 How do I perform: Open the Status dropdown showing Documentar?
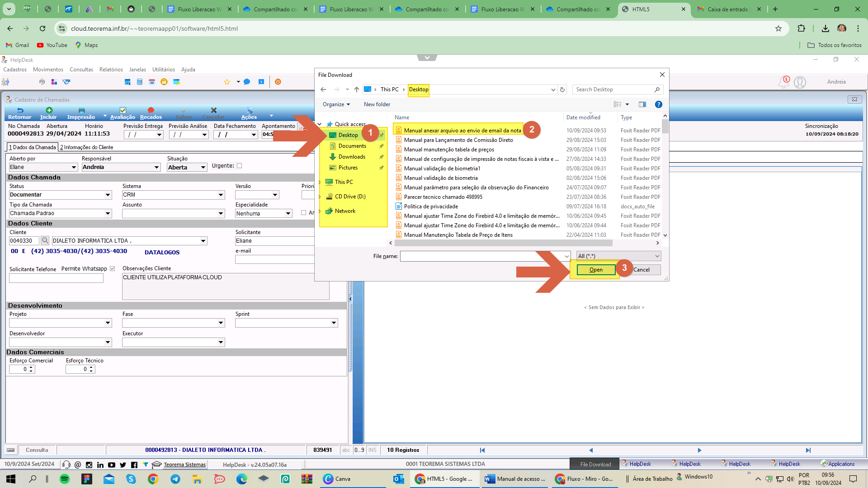click(108, 195)
